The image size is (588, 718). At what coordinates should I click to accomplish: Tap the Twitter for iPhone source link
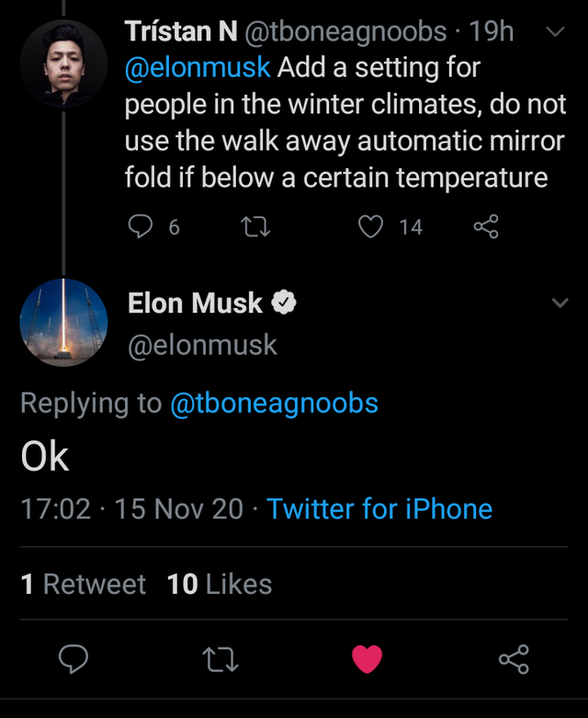click(379, 508)
